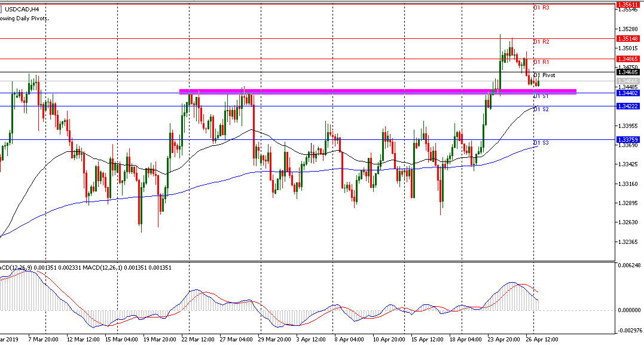Click the D1 Pivot line label

point(544,75)
